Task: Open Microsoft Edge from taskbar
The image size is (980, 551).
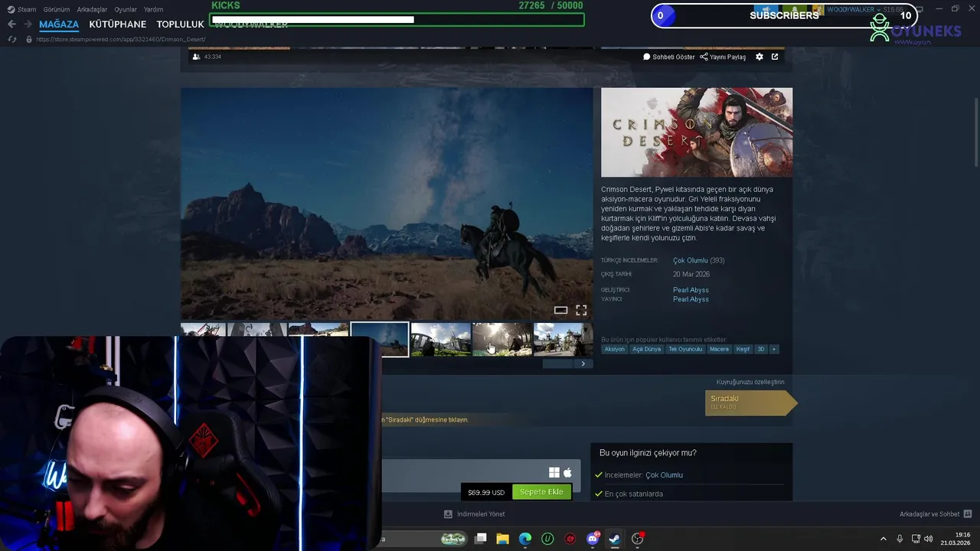Action: 525,539
